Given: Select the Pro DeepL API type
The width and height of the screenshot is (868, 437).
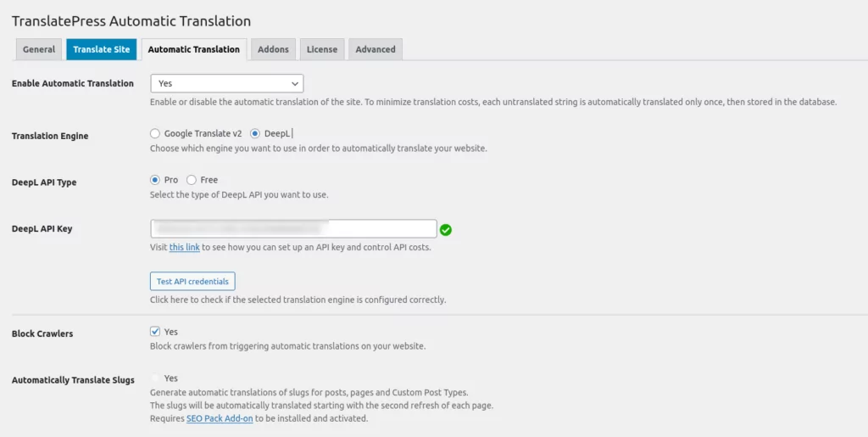Looking at the screenshot, I should 155,180.
